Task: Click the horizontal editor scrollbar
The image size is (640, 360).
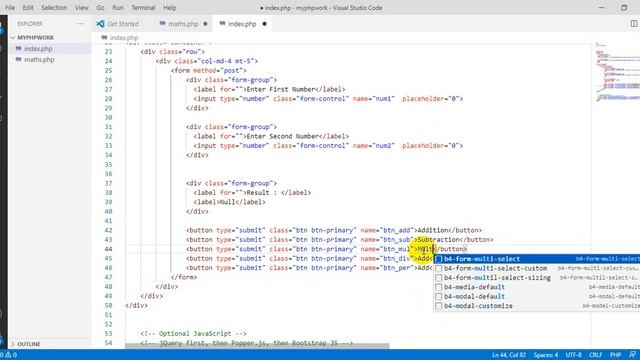Action: click(257, 346)
